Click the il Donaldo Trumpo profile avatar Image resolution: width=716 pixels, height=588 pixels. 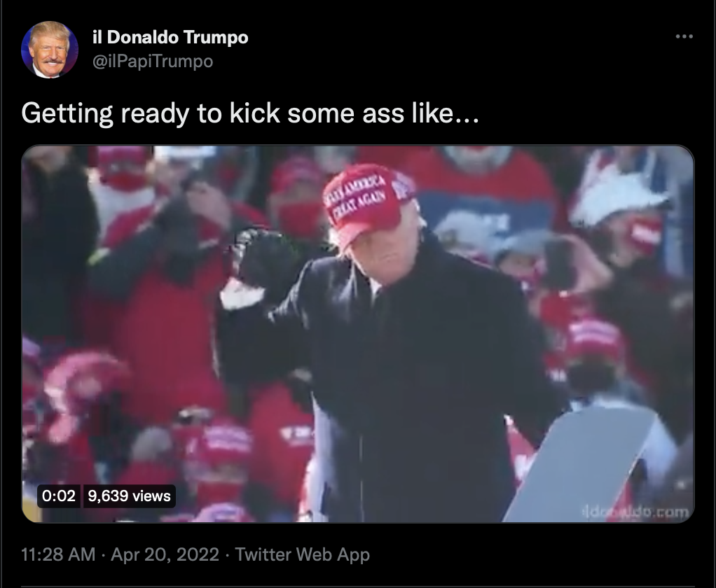[x=49, y=50]
